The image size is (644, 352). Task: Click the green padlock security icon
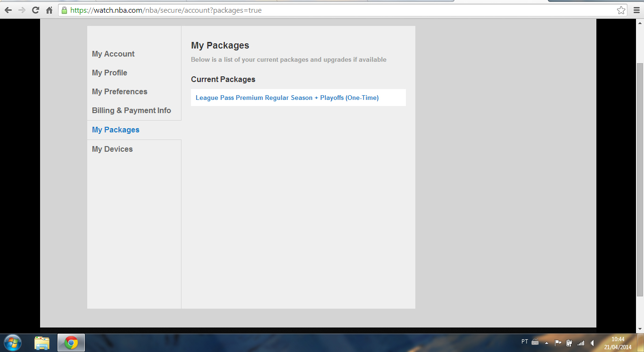[x=64, y=10]
